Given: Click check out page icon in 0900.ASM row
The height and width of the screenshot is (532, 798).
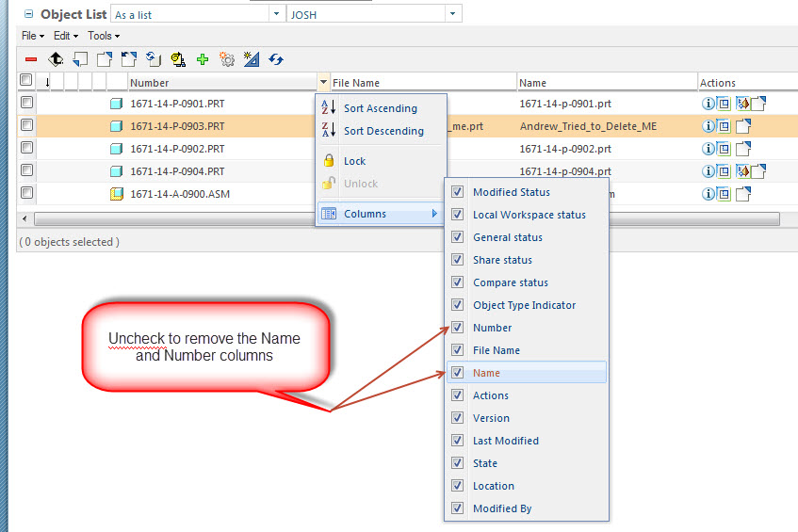Looking at the screenshot, I should point(743,194).
